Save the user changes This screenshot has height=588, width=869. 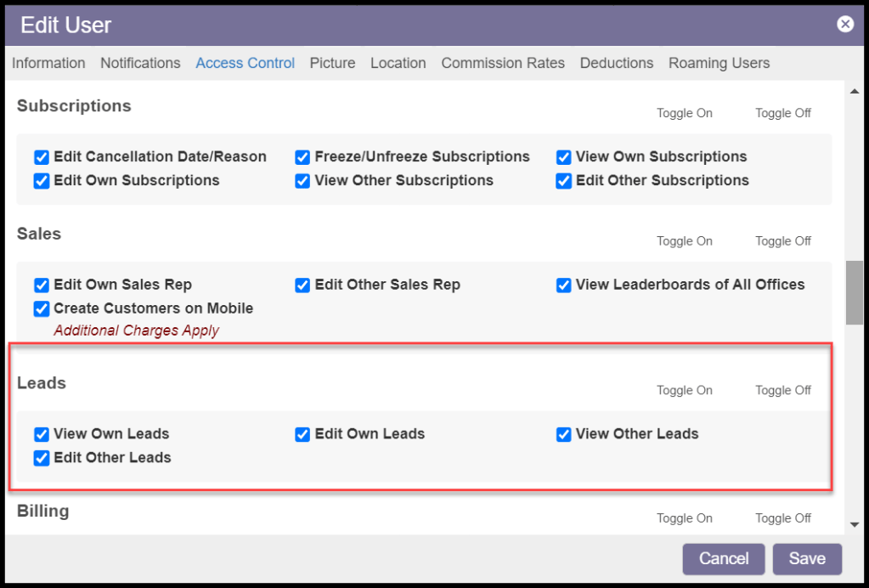(806, 559)
